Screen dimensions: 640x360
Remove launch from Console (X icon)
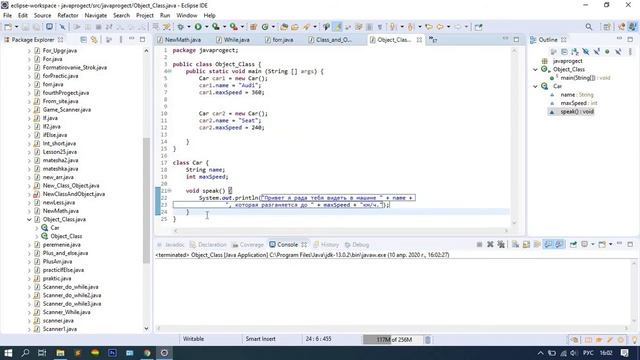coord(490,244)
